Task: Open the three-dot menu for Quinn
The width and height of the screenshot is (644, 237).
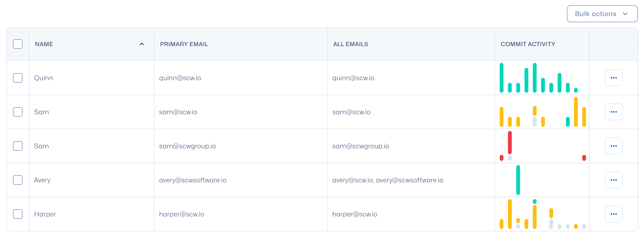Action: 613,78
